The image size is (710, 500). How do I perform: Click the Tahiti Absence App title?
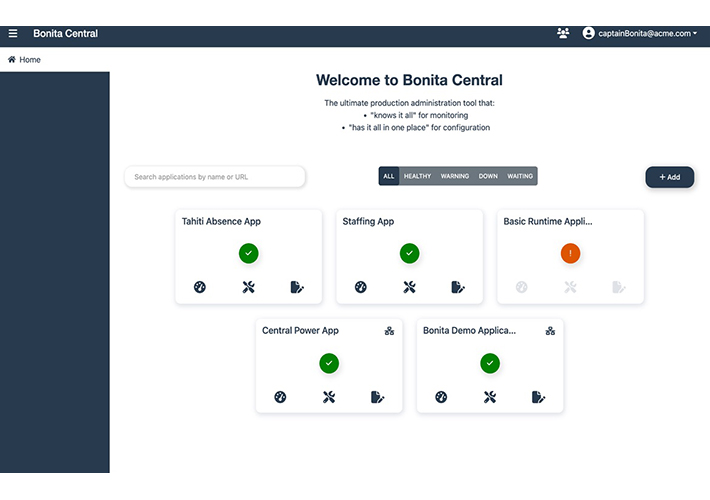(221, 221)
